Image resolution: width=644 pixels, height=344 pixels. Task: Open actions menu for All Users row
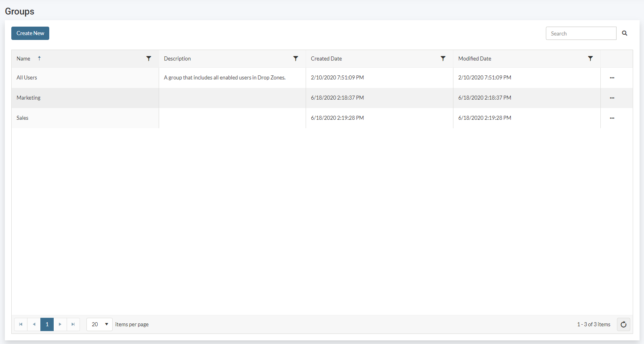612,78
